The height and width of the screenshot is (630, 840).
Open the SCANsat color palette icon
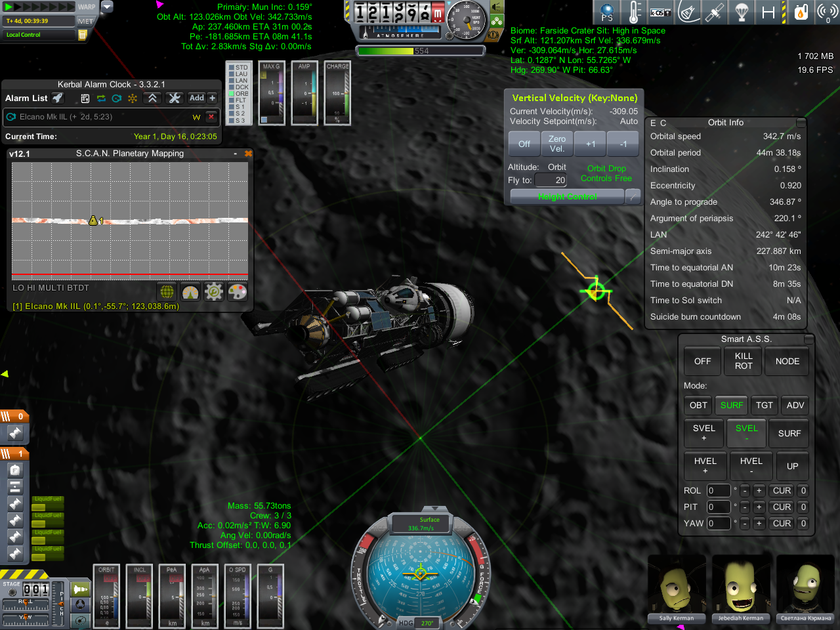238,291
